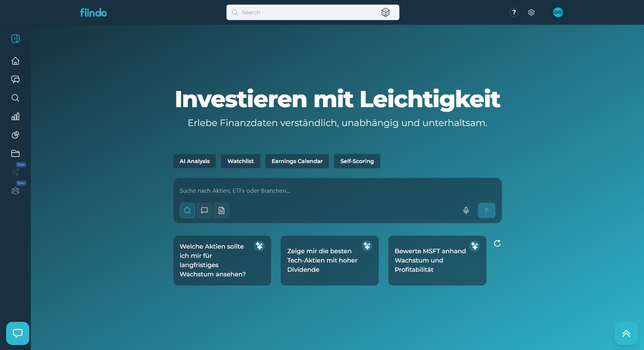The width and height of the screenshot is (644, 350).
Task: Click the random dice icon in search
Action: point(385,12)
